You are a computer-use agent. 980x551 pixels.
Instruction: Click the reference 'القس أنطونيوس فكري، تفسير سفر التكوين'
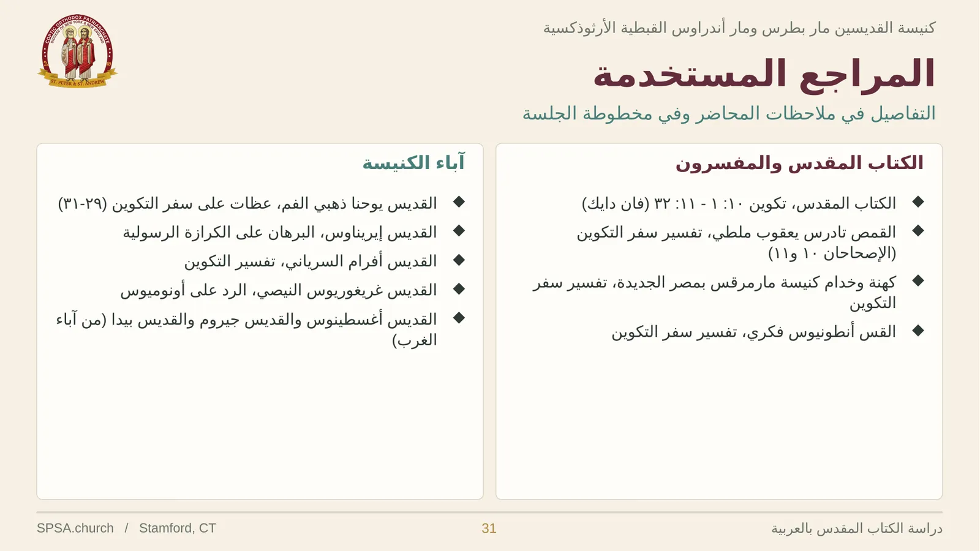(x=753, y=332)
